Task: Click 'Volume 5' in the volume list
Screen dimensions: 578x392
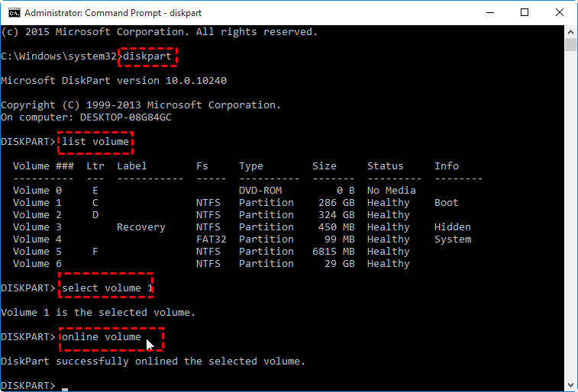Action: click(x=37, y=252)
